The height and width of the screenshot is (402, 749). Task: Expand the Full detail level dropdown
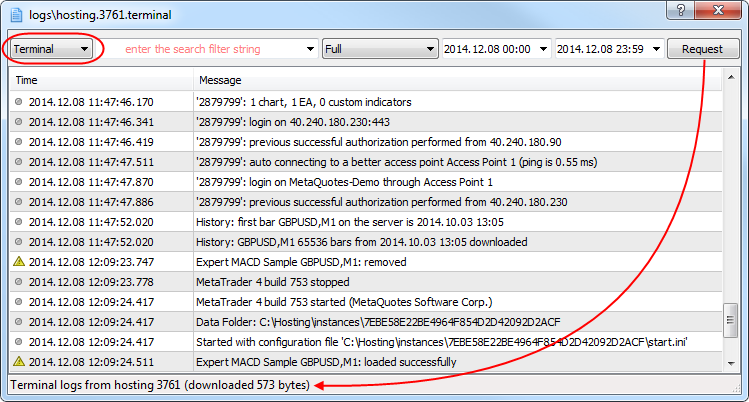click(431, 49)
